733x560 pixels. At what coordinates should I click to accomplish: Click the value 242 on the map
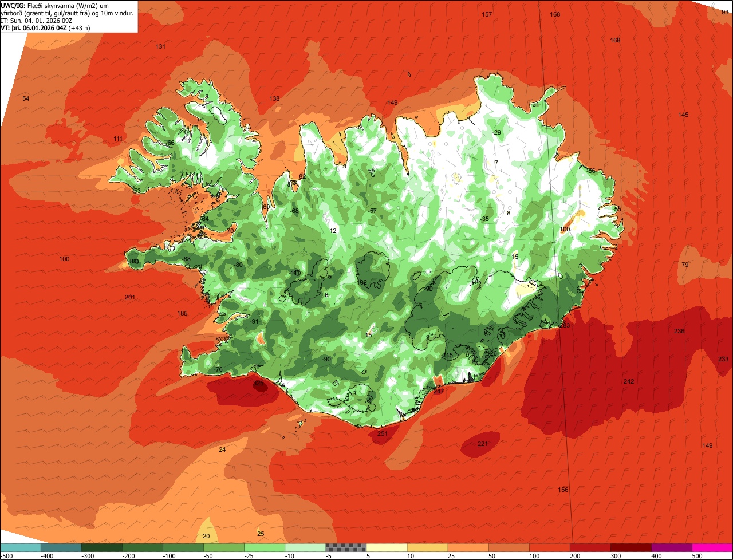pyautogui.click(x=629, y=381)
